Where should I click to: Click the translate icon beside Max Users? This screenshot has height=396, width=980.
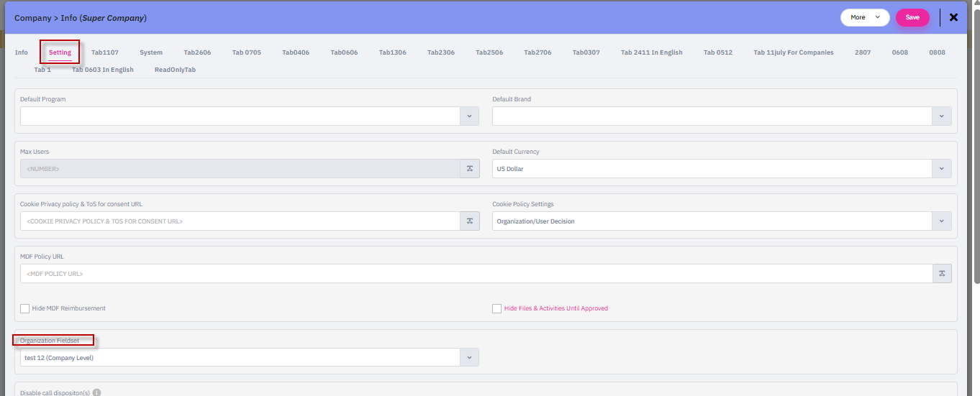click(x=469, y=168)
